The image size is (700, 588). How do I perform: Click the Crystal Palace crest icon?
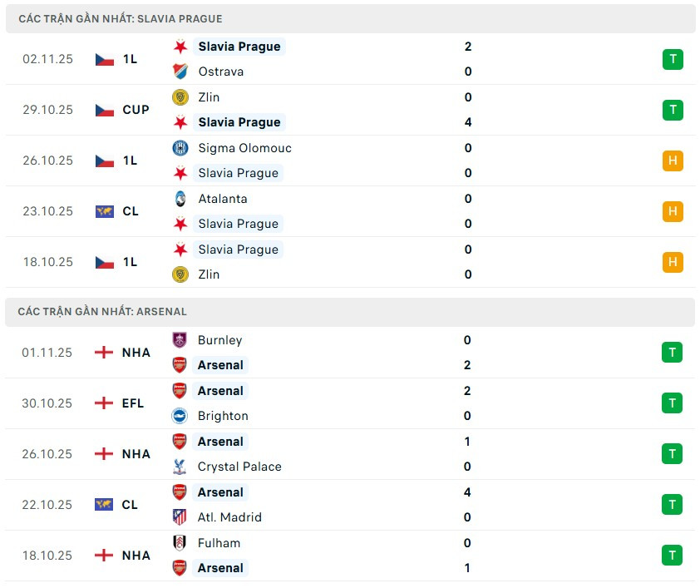click(x=180, y=467)
